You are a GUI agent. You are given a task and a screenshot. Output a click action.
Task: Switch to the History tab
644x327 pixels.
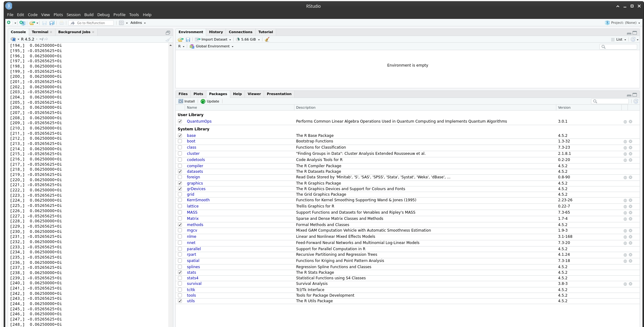216,32
